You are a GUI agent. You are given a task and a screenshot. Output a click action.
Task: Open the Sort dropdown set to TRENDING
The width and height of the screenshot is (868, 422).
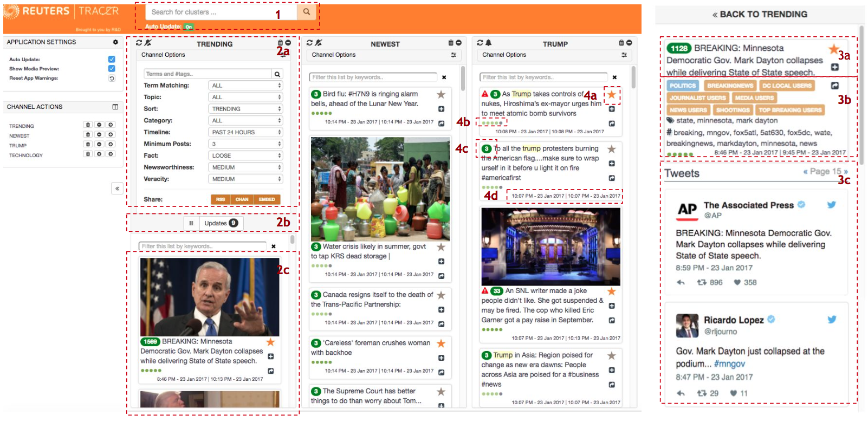pos(245,109)
